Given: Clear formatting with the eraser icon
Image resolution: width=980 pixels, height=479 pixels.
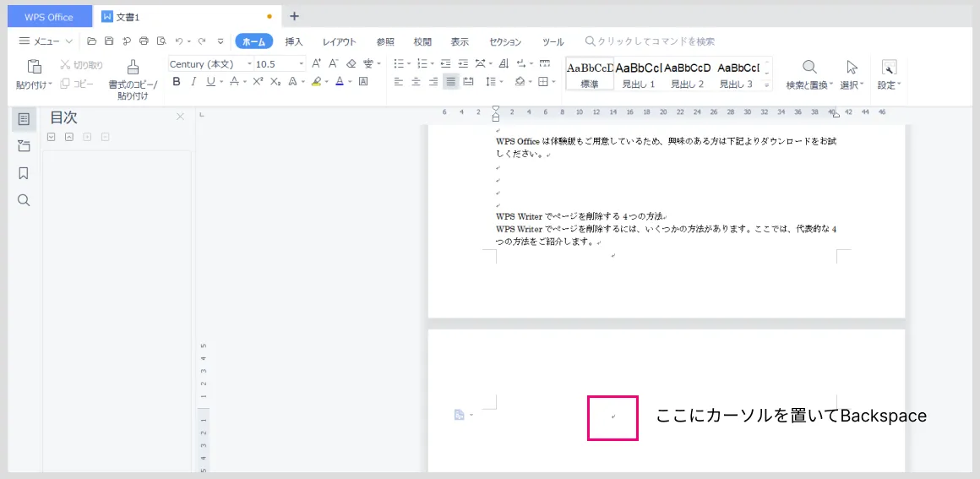Looking at the screenshot, I should [351, 64].
